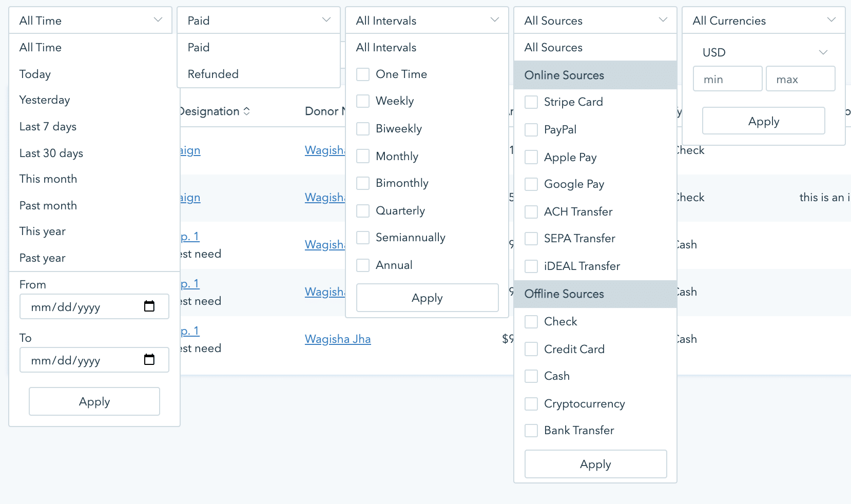Enable the PayPal payment source
The height and width of the screenshot is (504, 851).
(531, 129)
